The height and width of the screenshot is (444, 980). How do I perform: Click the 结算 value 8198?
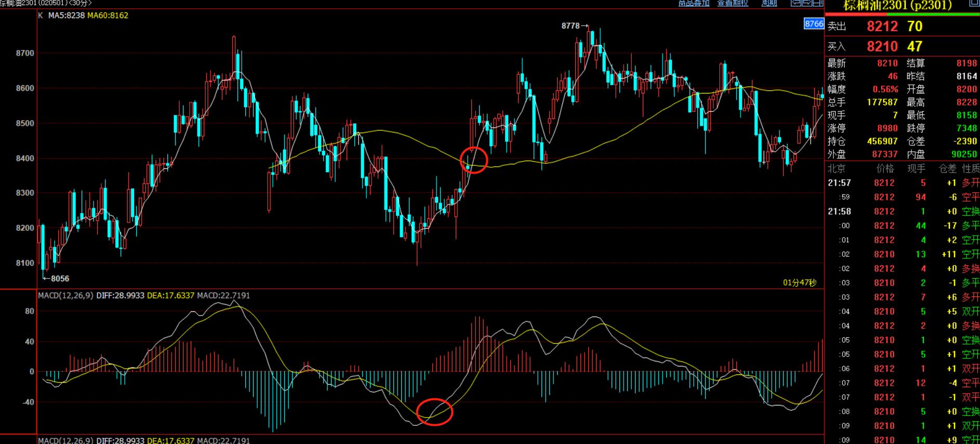pyautogui.click(x=966, y=63)
